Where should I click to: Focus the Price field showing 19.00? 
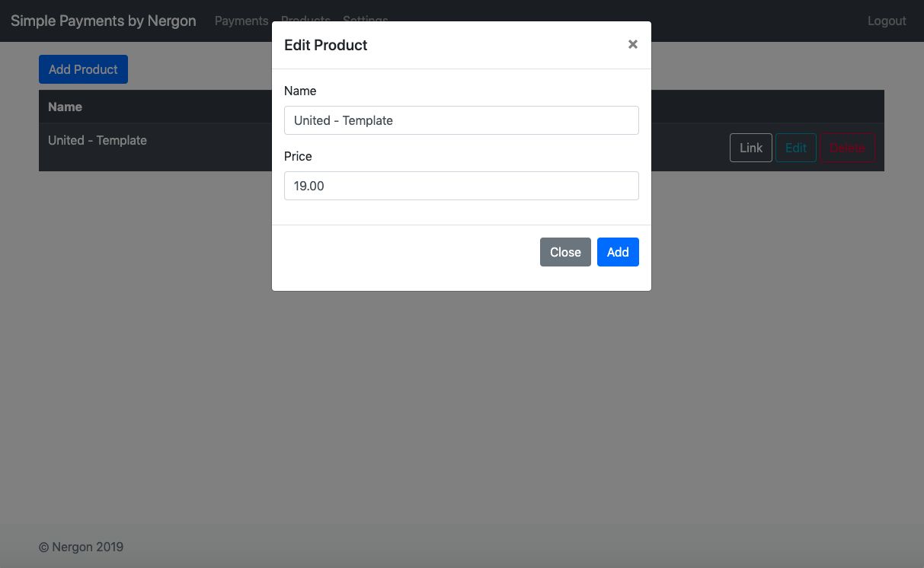[x=461, y=186]
